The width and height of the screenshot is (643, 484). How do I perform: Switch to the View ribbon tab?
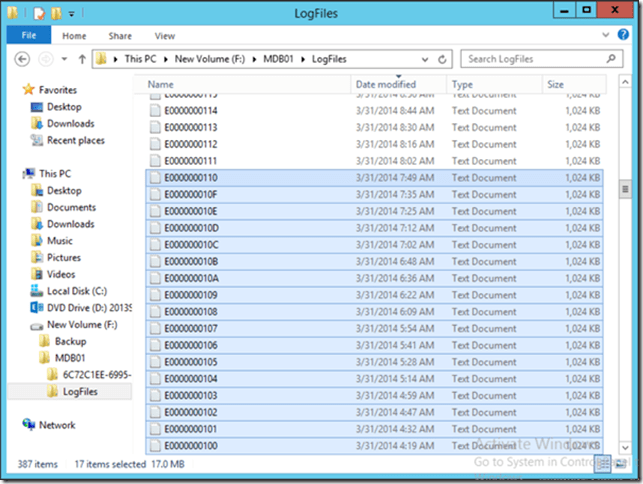coord(164,36)
